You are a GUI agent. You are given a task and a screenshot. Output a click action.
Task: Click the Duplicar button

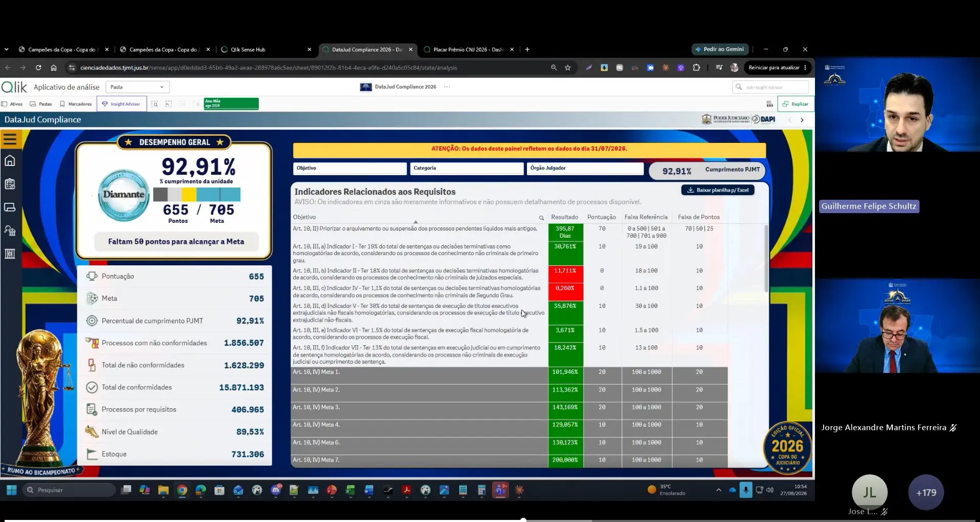pyautogui.click(x=795, y=104)
